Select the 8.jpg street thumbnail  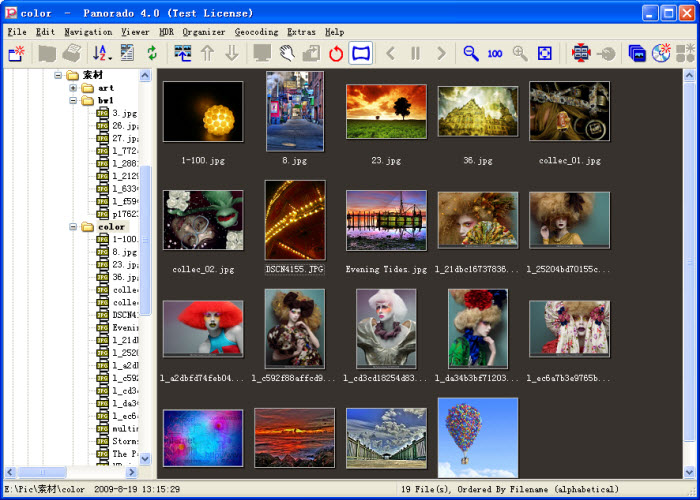[295, 111]
